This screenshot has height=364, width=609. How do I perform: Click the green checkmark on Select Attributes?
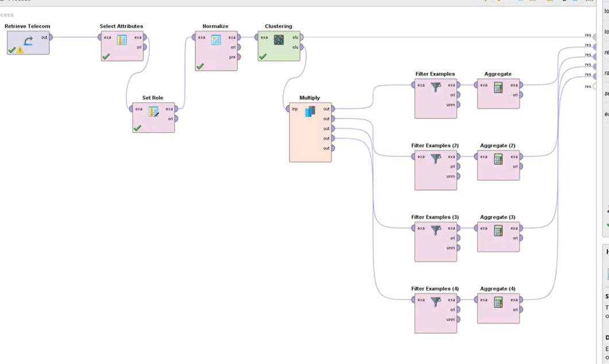tap(106, 57)
